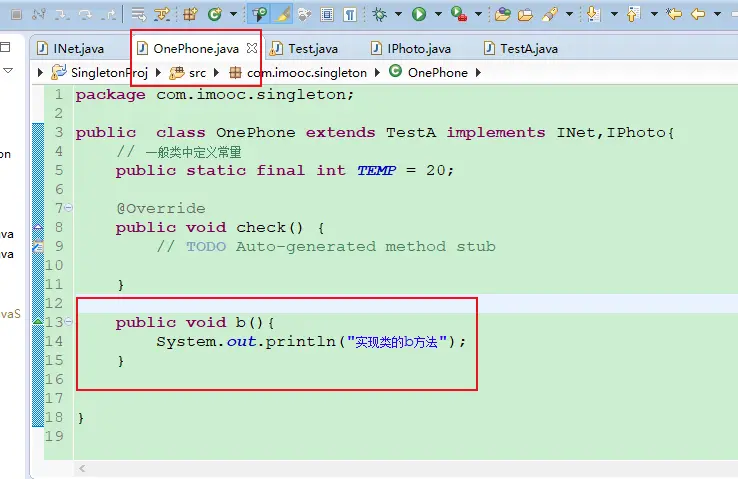Click the Step Return debug icon
Screen dimensions: 738x479
[x=109, y=15]
